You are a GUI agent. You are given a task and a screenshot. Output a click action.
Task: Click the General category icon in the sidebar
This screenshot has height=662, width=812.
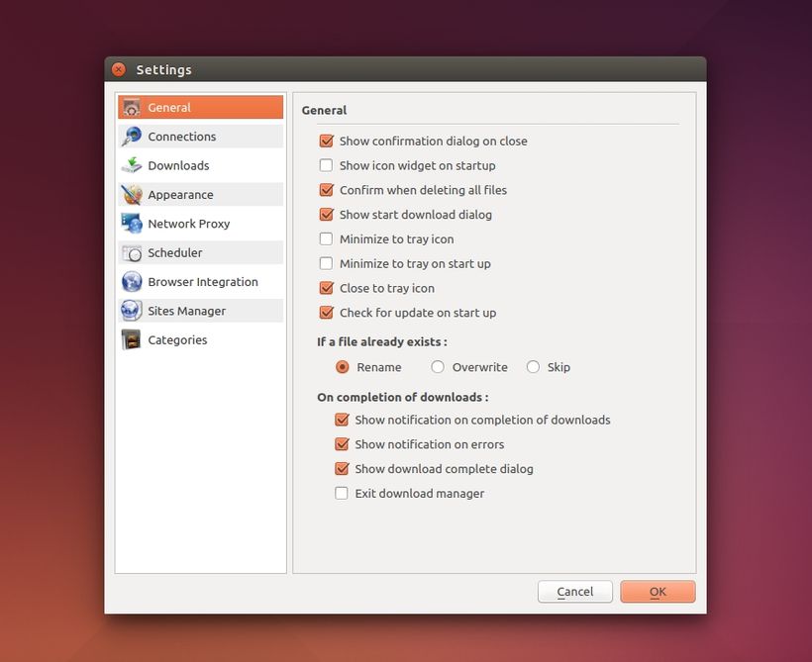coord(132,107)
